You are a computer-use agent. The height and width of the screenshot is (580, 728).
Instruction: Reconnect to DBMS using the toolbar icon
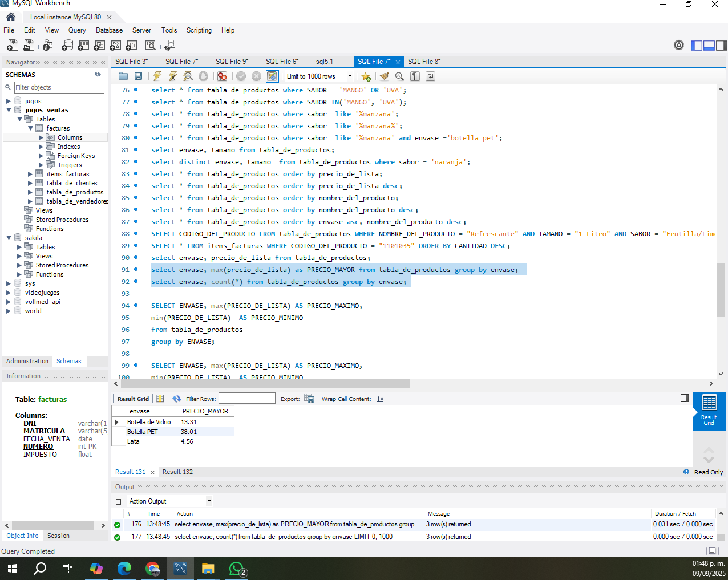tap(169, 45)
